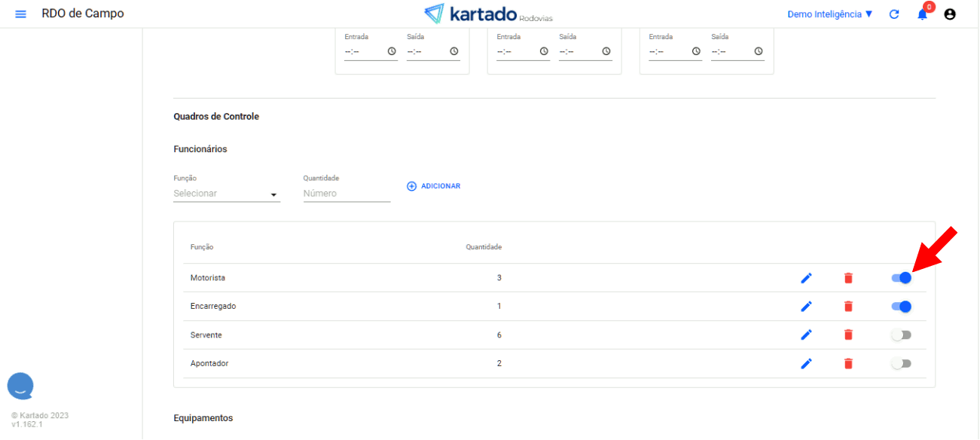Click the refresh icon in header
Viewport: 980px width, 440px height.
pyautogui.click(x=894, y=14)
